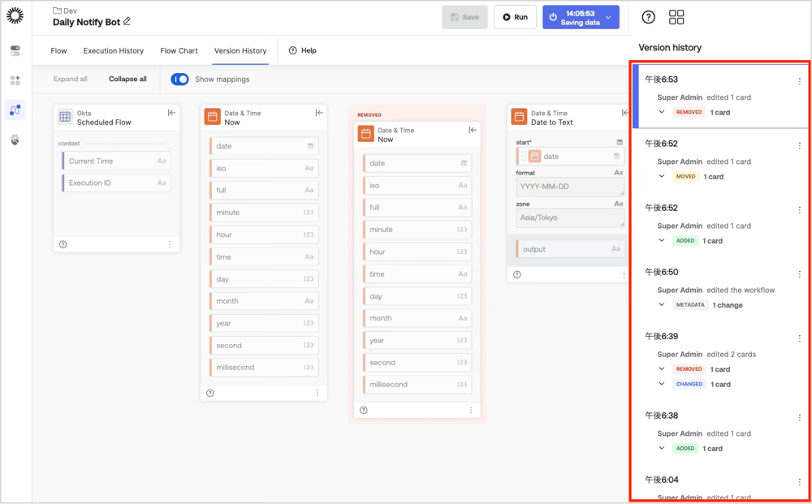Open options for the 午後6:39 version
The height and width of the screenshot is (504, 812).
click(800, 338)
